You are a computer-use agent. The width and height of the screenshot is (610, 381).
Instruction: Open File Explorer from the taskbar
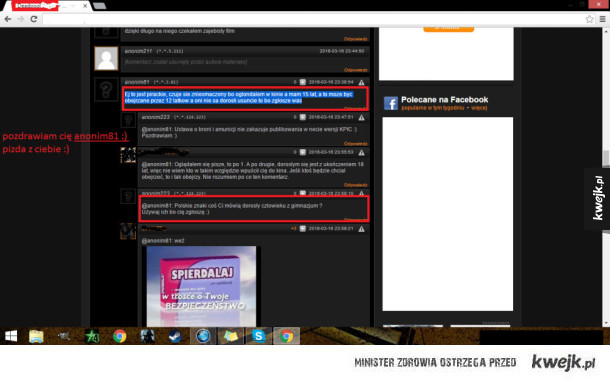click(x=36, y=336)
